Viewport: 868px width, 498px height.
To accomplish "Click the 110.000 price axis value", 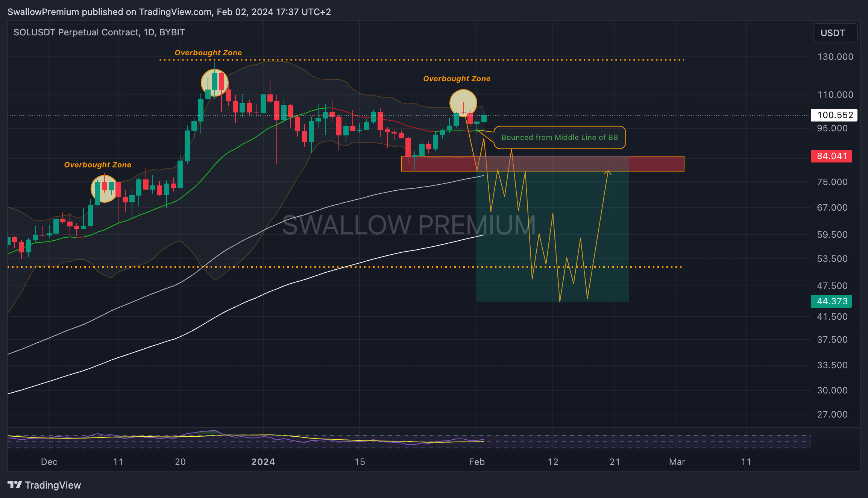I will [835, 95].
